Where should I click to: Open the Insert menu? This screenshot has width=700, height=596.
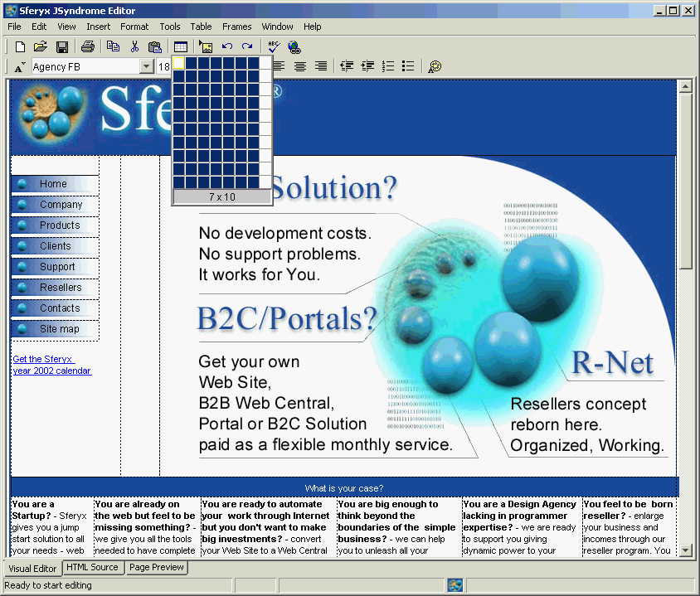[98, 27]
